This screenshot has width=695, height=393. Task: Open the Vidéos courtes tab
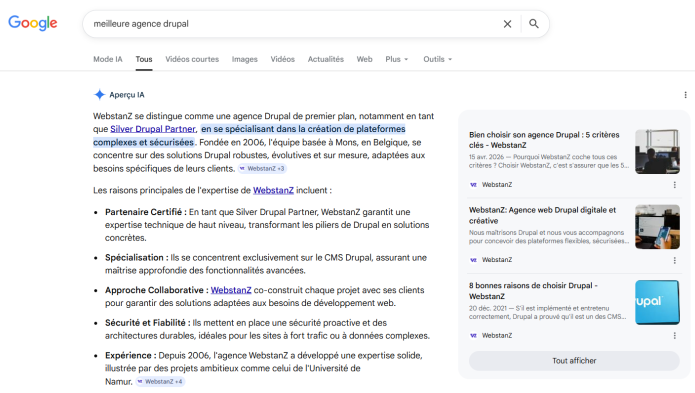click(192, 59)
